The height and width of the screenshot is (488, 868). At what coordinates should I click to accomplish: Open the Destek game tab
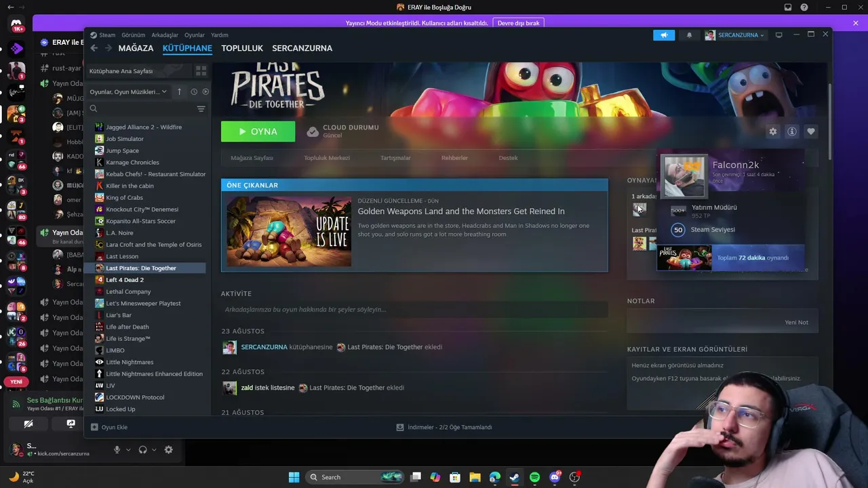[x=508, y=158]
